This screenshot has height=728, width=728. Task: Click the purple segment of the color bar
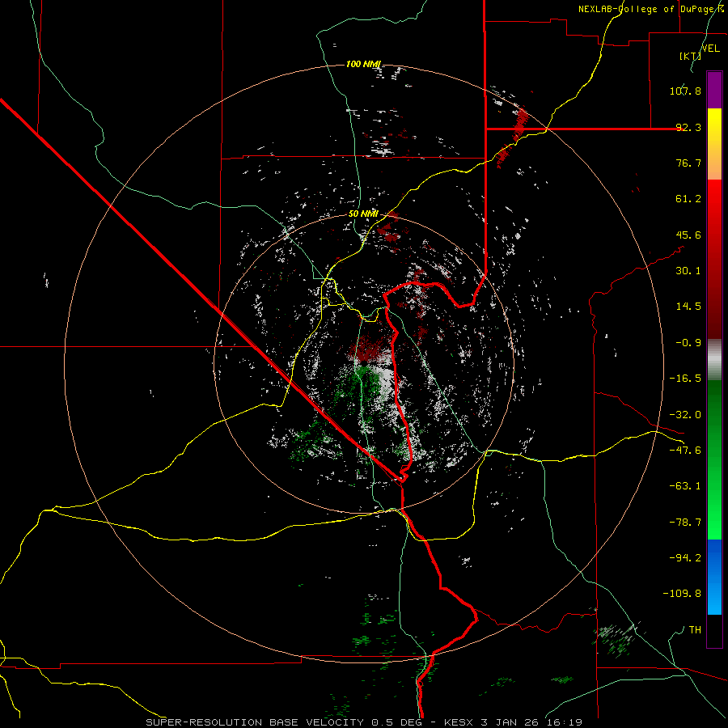click(x=714, y=90)
